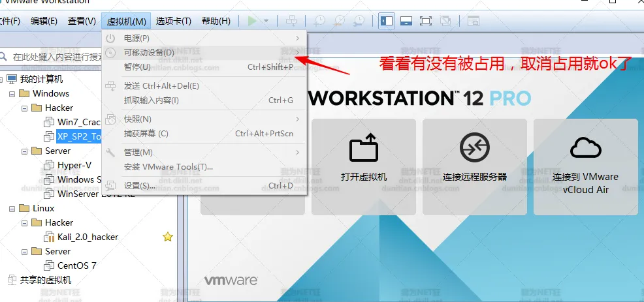Image resolution: width=644 pixels, height=302 pixels.
Task: Click the power icon beside 电源(P)
Action: click(110, 38)
